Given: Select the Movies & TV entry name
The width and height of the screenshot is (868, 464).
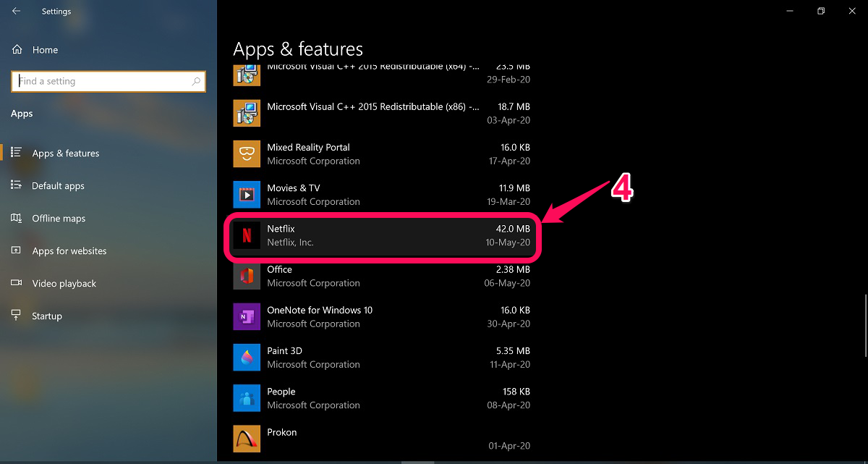Looking at the screenshot, I should (x=294, y=188).
